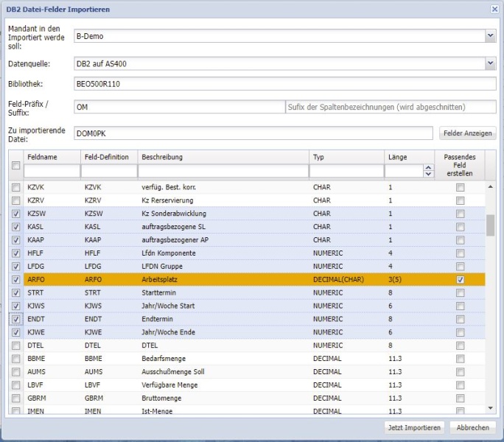The width and height of the screenshot is (504, 442).
Task: Open the Mandant B-Demo dropdown
Action: pyautogui.click(x=491, y=35)
